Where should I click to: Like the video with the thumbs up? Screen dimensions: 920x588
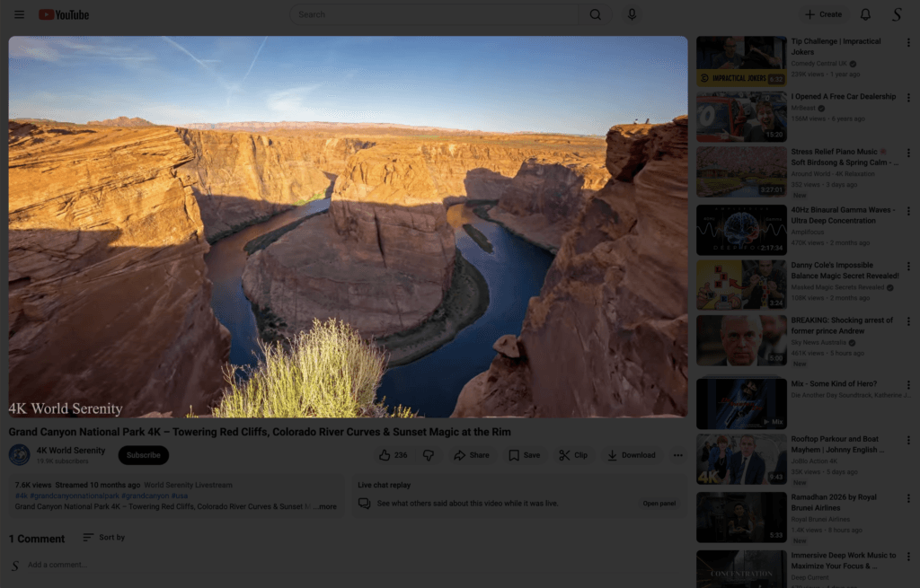coord(384,455)
